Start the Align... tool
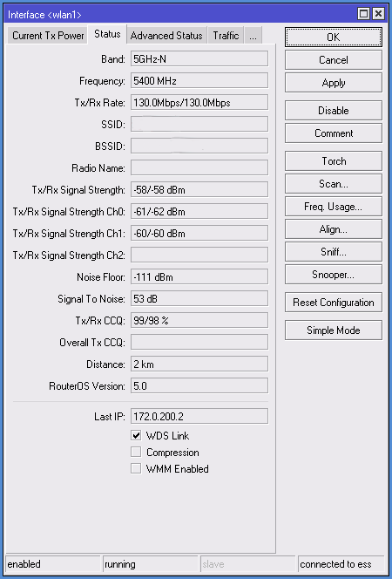This screenshot has height=579, width=392. [334, 229]
